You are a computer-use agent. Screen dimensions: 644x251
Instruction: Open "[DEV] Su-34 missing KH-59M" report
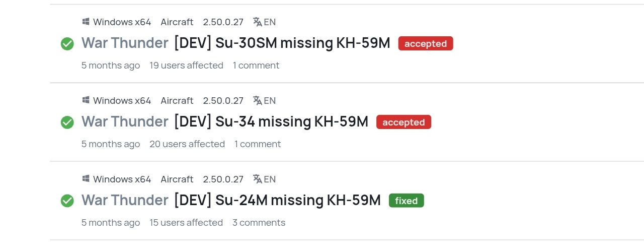[x=271, y=122]
